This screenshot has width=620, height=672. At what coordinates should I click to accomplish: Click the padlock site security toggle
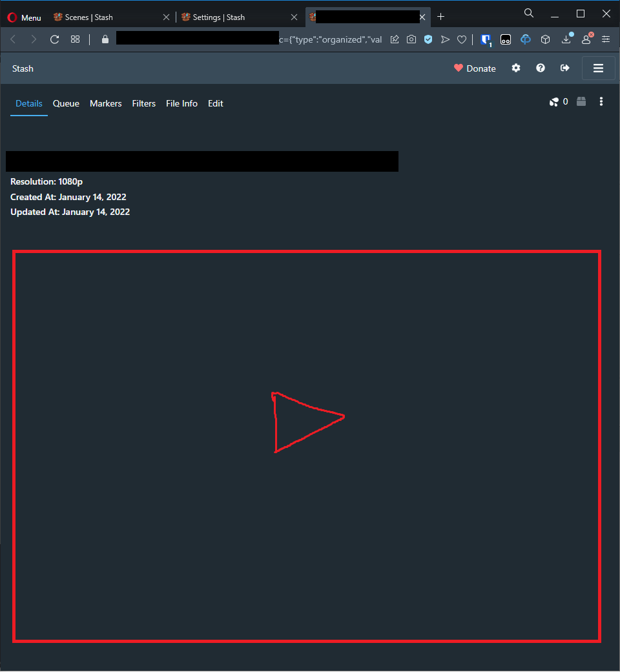point(104,39)
